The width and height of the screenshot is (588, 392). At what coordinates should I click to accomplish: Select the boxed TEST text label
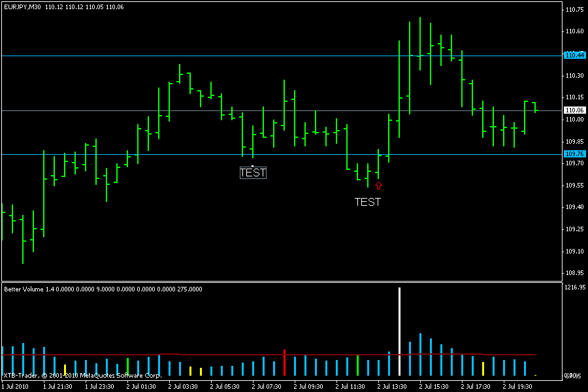[x=253, y=172]
